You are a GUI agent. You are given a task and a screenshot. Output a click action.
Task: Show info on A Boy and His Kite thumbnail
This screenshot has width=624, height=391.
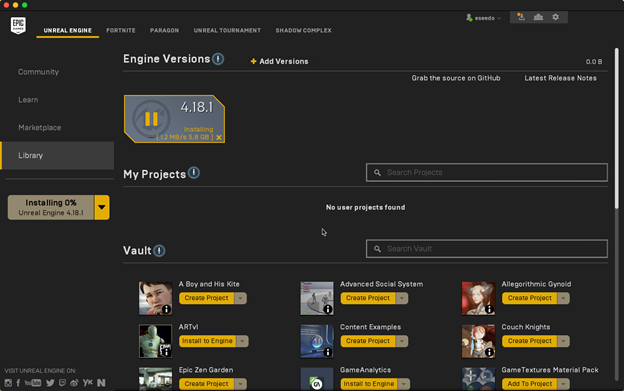166,309
